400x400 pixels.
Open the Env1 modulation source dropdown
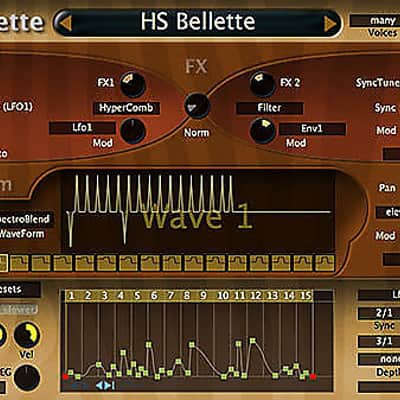click(x=312, y=129)
